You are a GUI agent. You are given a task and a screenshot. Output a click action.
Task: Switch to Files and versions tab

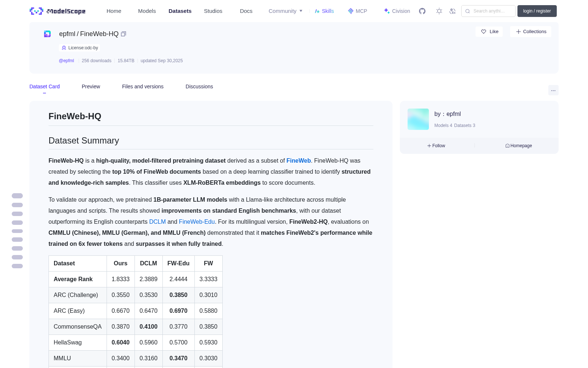(x=143, y=86)
